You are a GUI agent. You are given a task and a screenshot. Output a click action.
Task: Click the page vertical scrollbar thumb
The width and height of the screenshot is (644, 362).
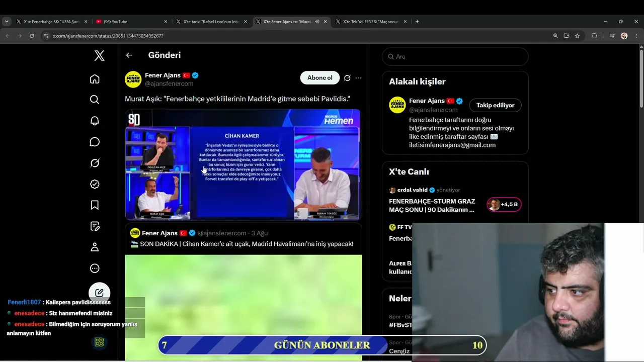(641, 78)
